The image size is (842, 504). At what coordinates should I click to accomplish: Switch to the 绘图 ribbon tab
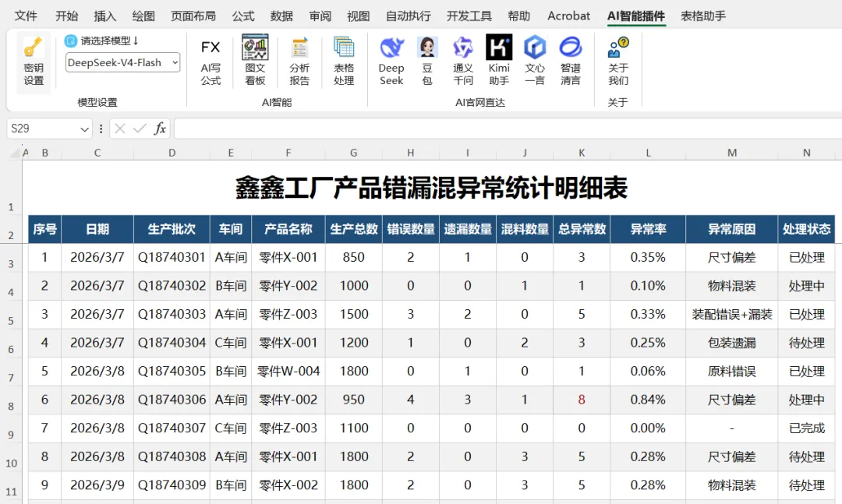(x=143, y=16)
